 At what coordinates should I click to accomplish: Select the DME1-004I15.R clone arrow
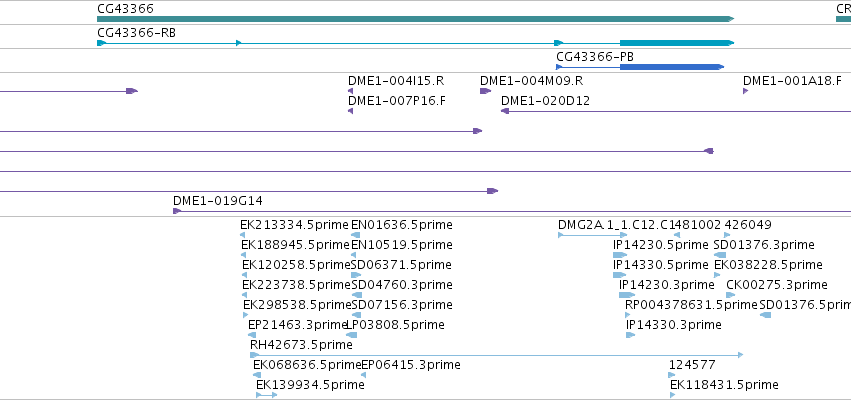pos(351,91)
